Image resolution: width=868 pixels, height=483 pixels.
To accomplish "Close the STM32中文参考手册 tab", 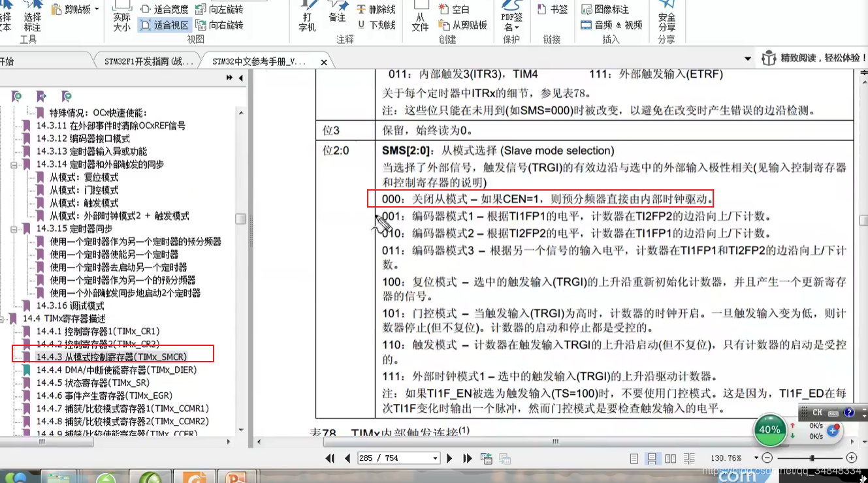I will tap(324, 63).
